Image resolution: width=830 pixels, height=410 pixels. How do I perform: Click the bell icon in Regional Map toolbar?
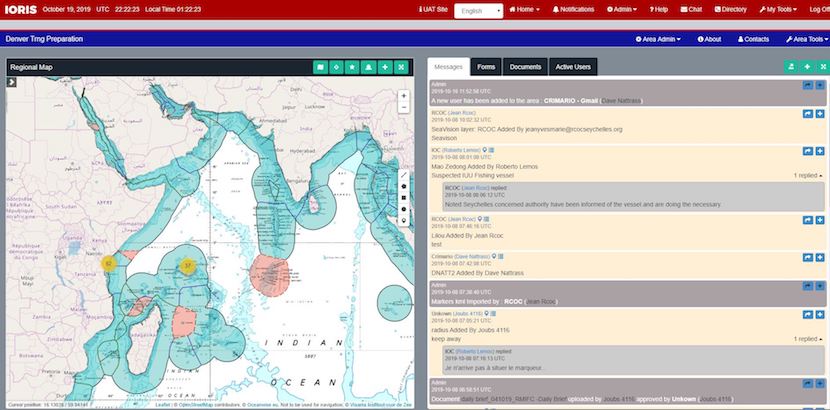coord(368,67)
